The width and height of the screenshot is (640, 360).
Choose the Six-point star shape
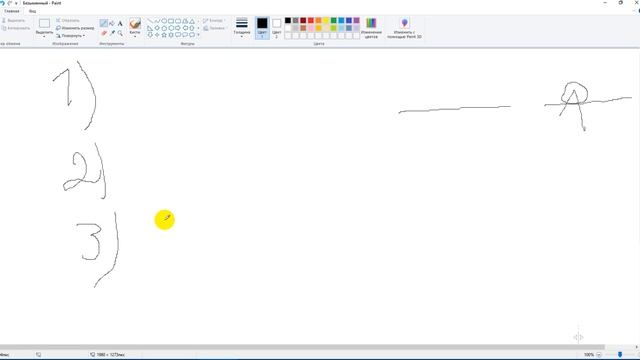pyautogui.click(x=171, y=35)
